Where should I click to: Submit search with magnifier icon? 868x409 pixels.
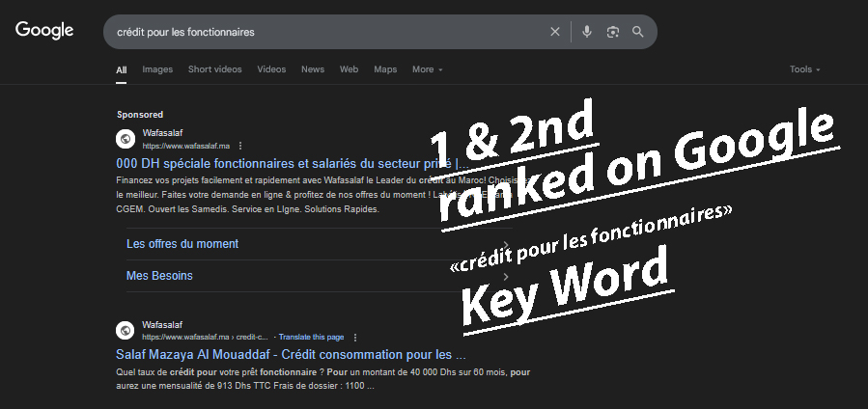637,32
